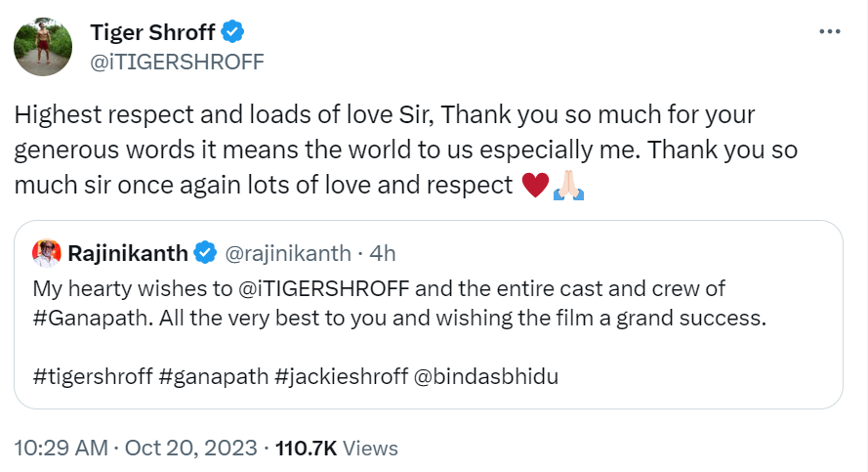Click the @iTIGERSHROFF handle under the name

(177, 61)
